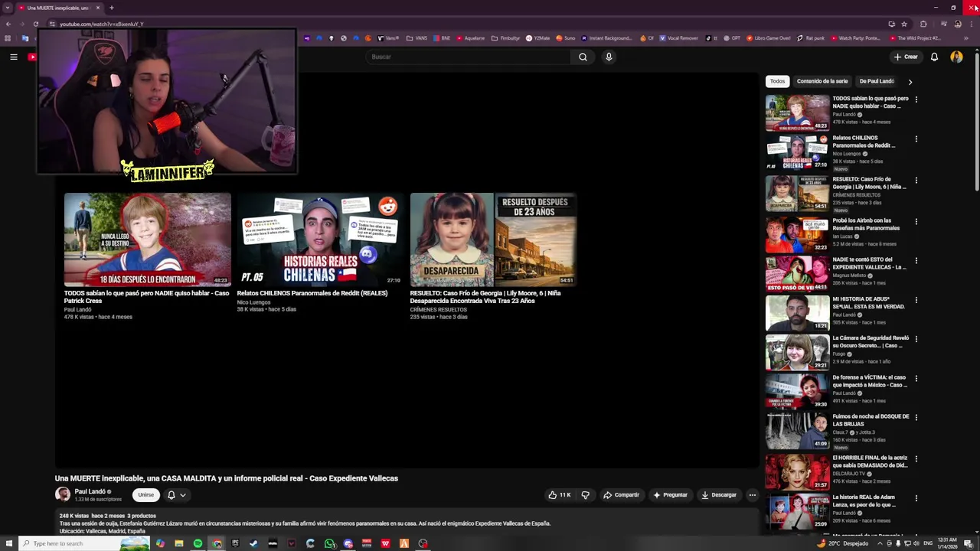
Task: Open the taskbar clock showing 12:31 AM
Action: click(946, 543)
